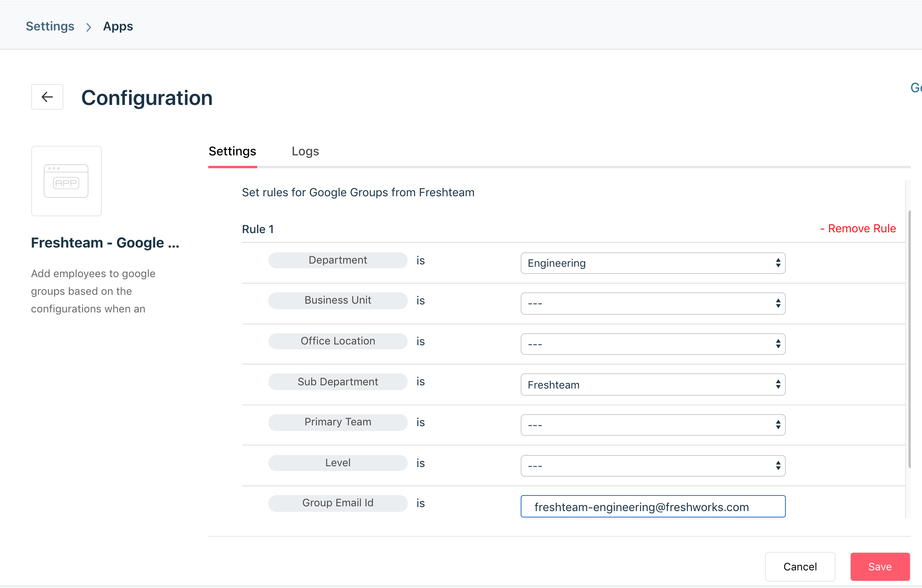
Task: Open the Sub Department dropdown showing Freshteam
Action: coord(653,385)
